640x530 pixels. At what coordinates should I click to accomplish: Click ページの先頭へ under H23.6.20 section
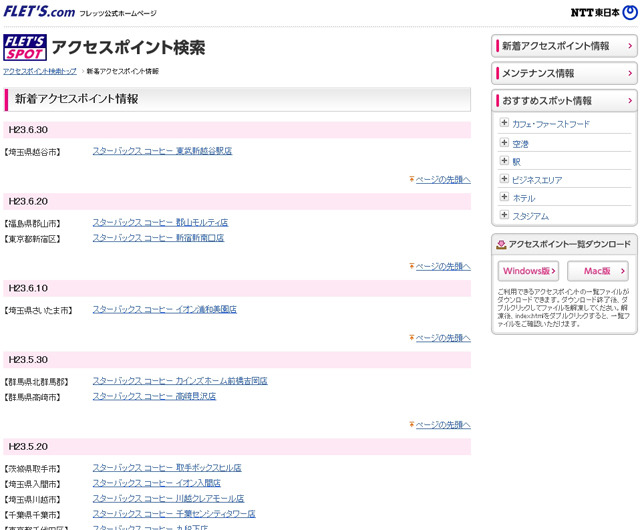pos(443,267)
